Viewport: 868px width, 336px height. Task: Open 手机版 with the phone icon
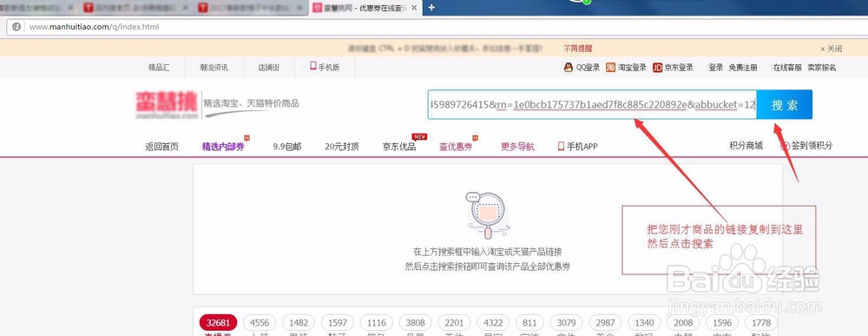click(325, 67)
